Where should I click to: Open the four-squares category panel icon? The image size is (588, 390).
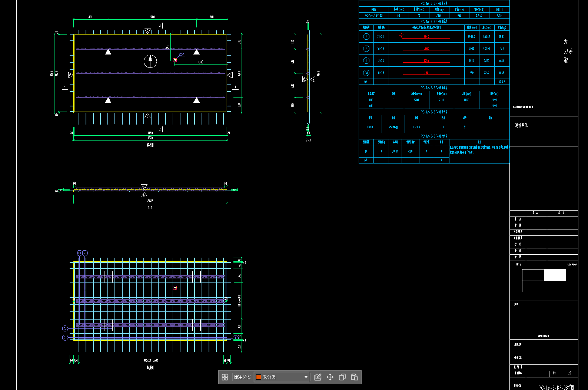225,377
